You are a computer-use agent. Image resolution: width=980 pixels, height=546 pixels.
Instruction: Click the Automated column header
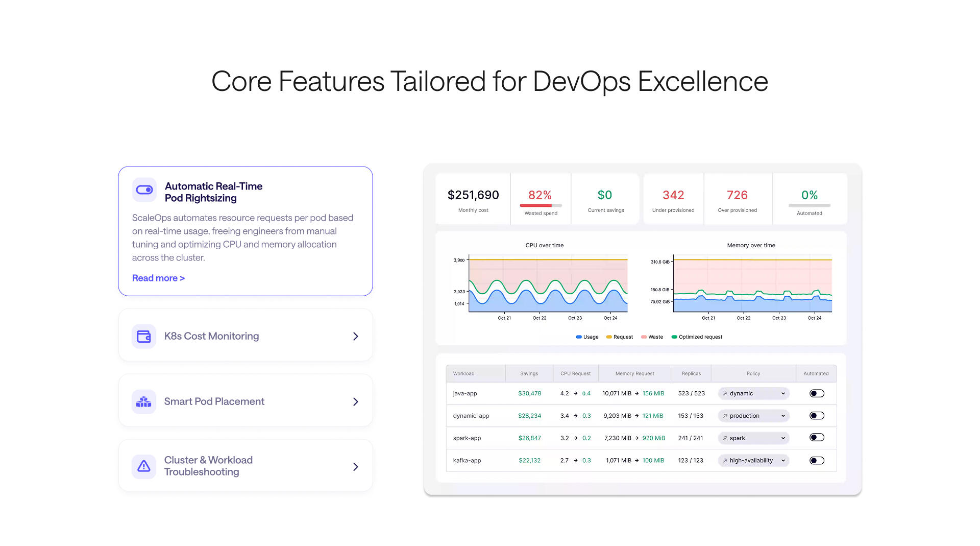pos(816,374)
